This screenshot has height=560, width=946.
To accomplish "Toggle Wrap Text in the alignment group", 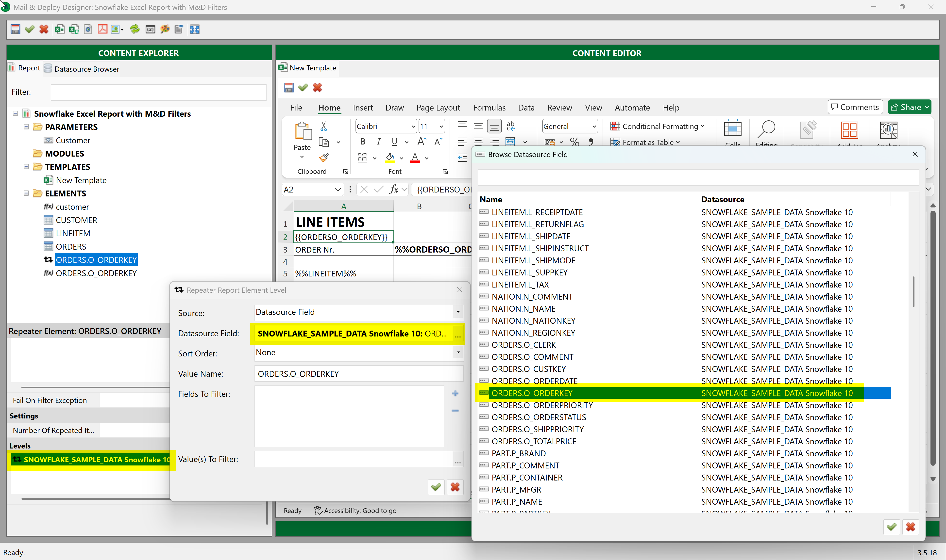I will 511,126.
